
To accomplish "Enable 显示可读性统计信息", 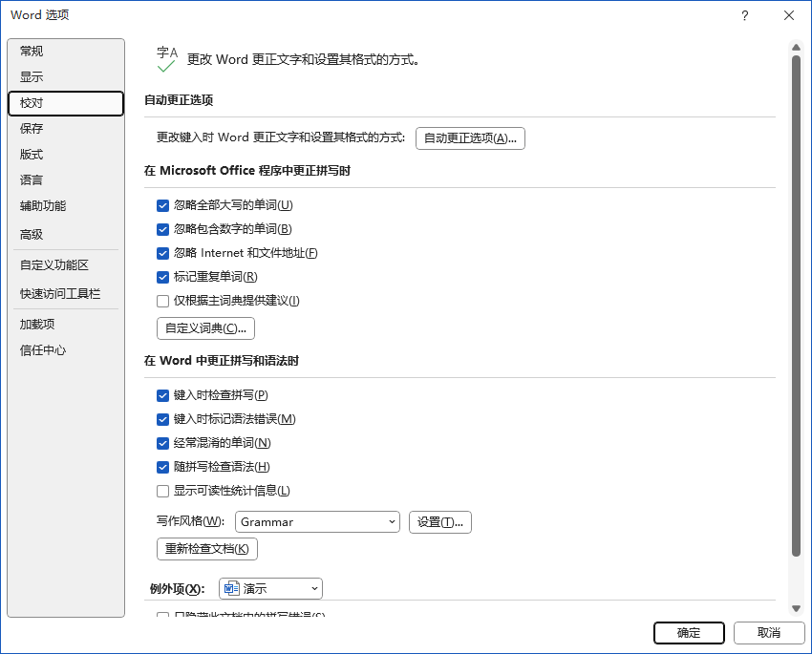I will [163, 491].
